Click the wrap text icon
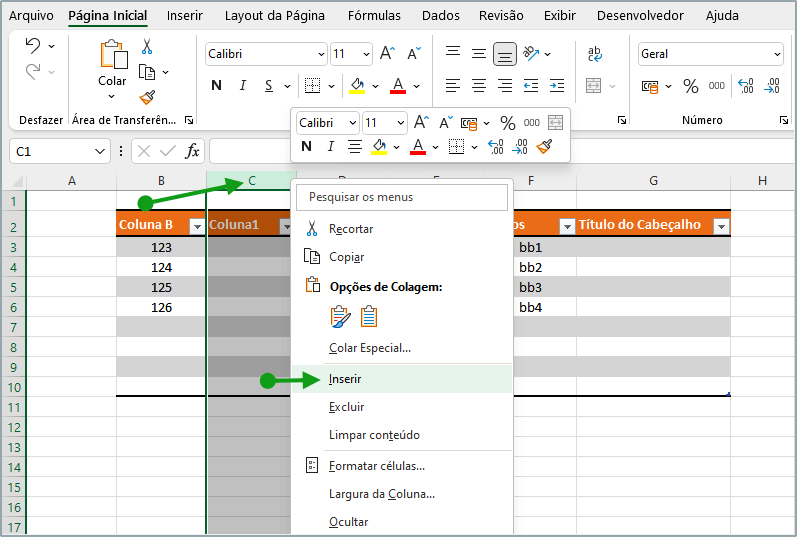The image size is (797, 537). pos(595,54)
